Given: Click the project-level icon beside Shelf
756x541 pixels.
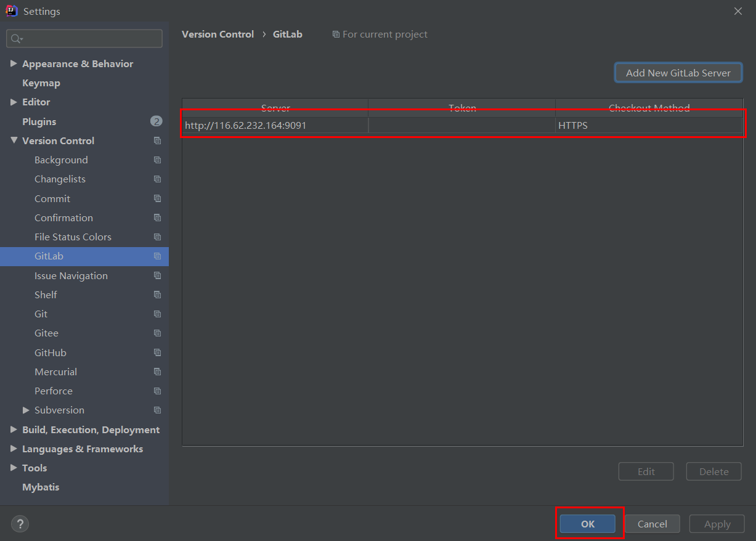Looking at the screenshot, I should click(x=157, y=295).
